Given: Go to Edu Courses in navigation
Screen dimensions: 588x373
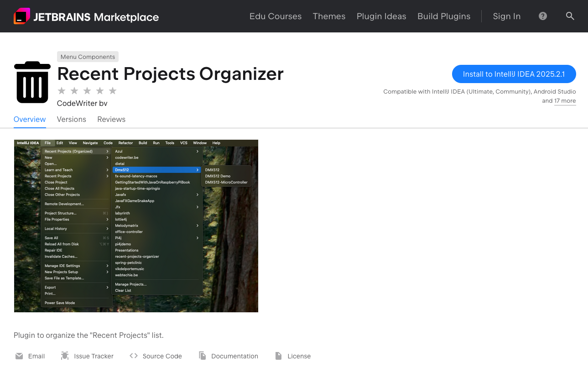Looking at the screenshot, I should tap(276, 16).
